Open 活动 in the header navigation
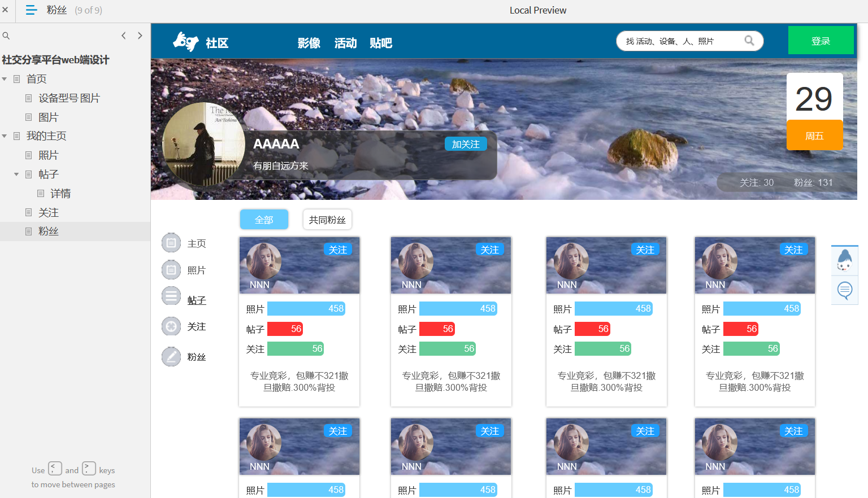The image size is (868, 498). point(346,43)
